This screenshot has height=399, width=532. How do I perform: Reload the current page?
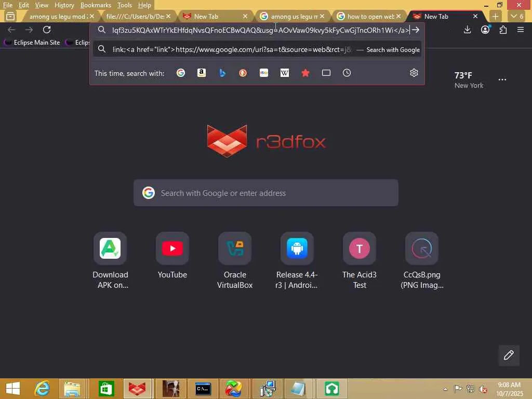(x=47, y=30)
